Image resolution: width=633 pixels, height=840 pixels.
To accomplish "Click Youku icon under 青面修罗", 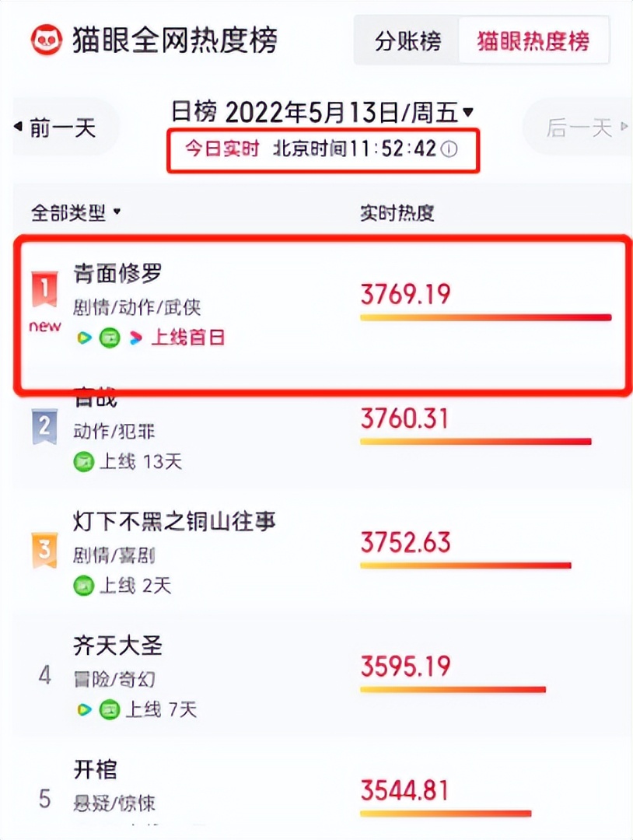I will (x=136, y=338).
